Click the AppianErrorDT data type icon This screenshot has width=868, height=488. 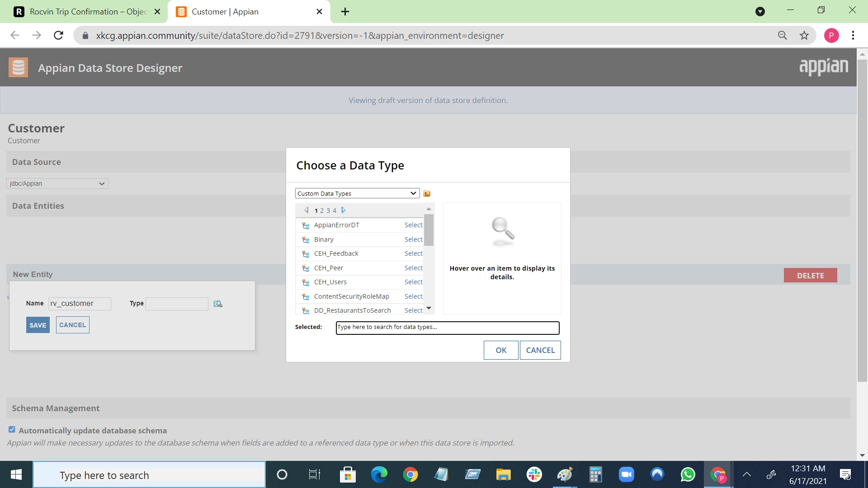click(x=306, y=225)
